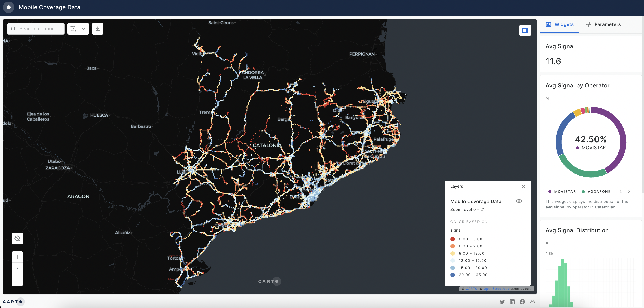This screenshot has width=644, height=308.
Task: Open the CARTO attribution link
Action: click(472, 289)
